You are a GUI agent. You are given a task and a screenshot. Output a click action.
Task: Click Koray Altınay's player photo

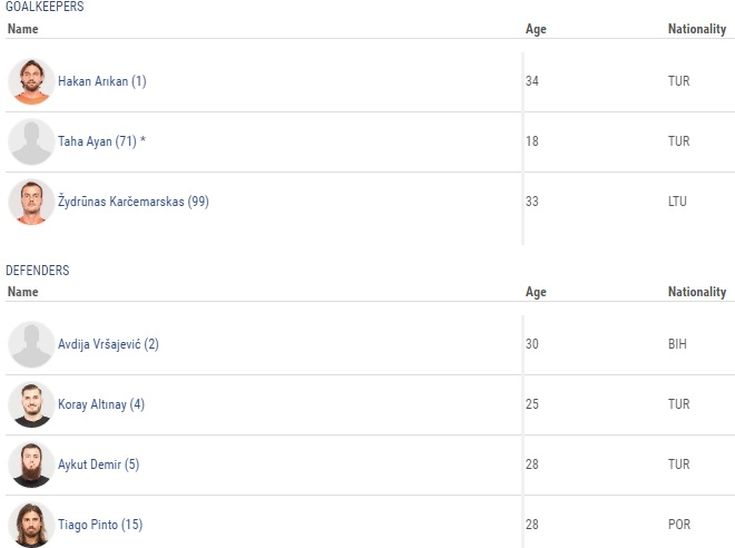(x=31, y=405)
